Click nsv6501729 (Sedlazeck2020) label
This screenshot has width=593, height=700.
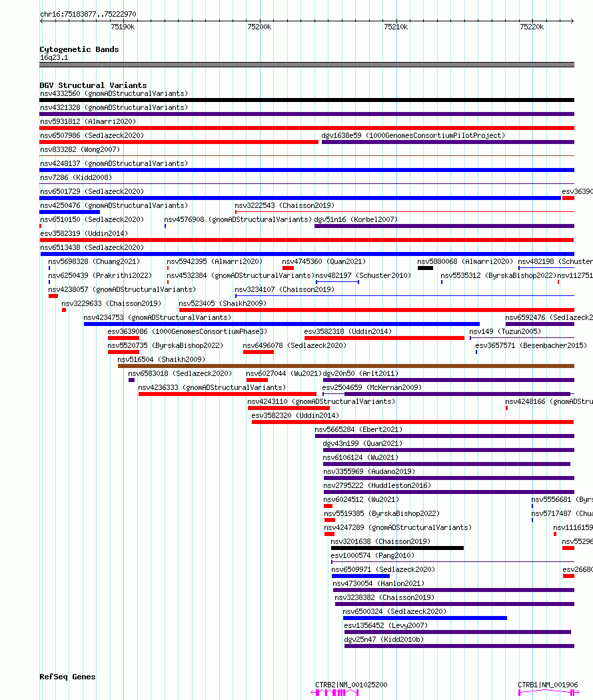pyautogui.click(x=92, y=191)
